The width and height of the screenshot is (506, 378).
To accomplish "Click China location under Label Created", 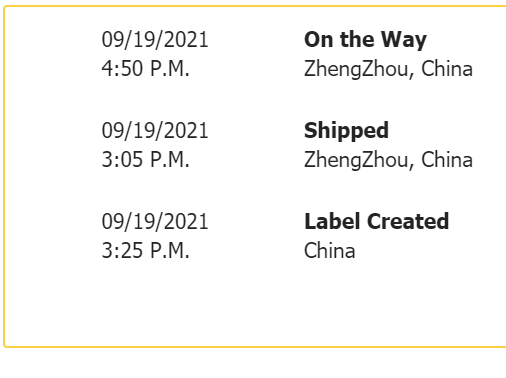I will 329,251.
